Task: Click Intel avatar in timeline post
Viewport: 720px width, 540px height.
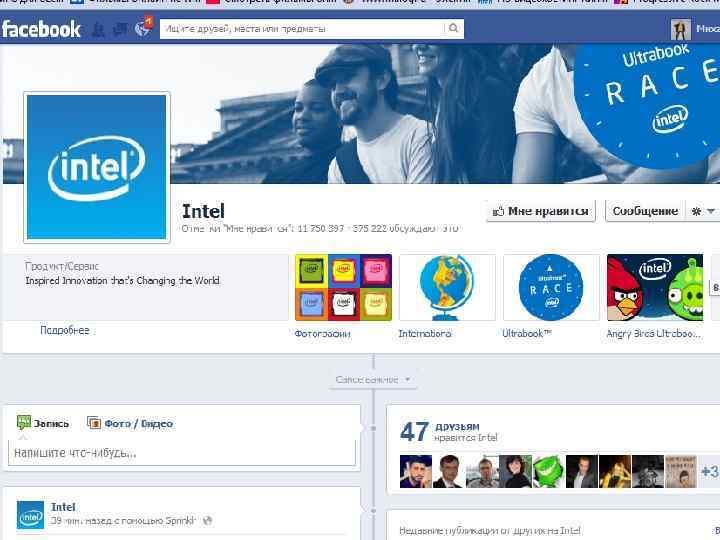Action: pos(30,515)
